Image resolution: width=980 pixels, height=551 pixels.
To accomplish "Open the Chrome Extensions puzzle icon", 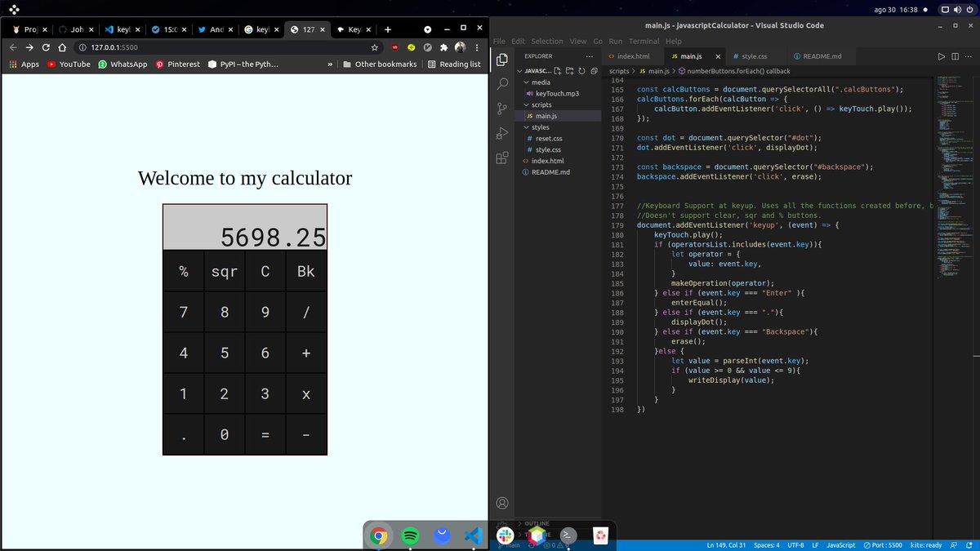I will pyautogui.click(x=444, y=47).
